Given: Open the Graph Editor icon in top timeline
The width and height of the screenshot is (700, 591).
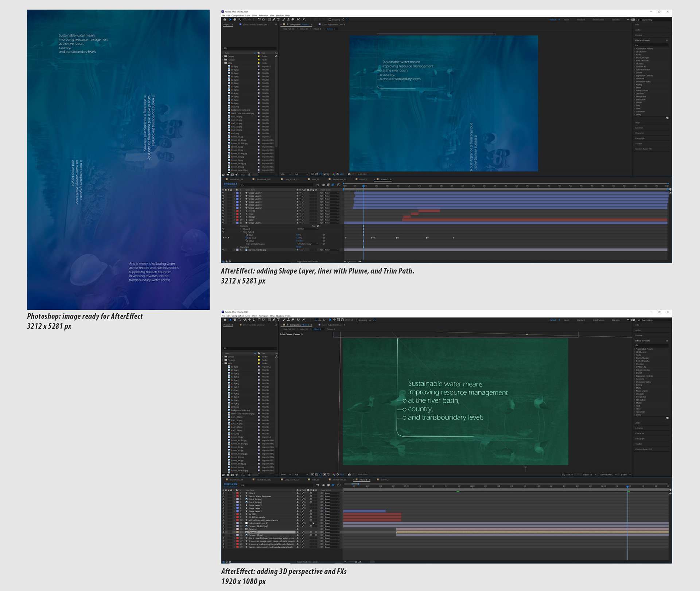Looking at the screenshot, I should point(339,185).
